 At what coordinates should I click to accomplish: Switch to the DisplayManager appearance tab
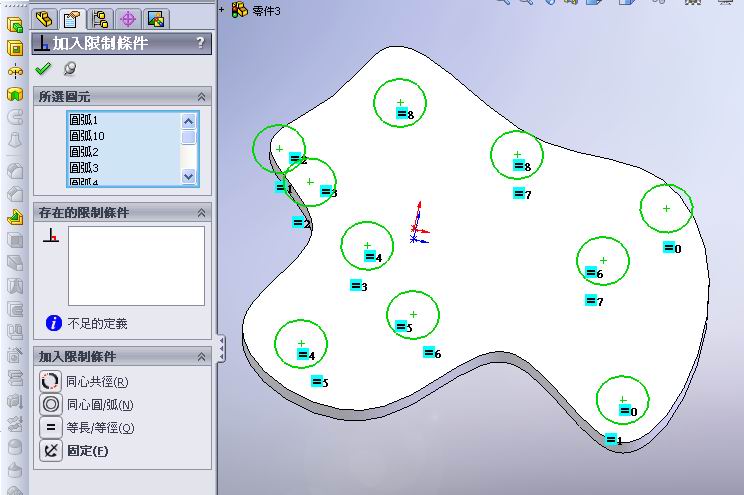click(156, 19)
